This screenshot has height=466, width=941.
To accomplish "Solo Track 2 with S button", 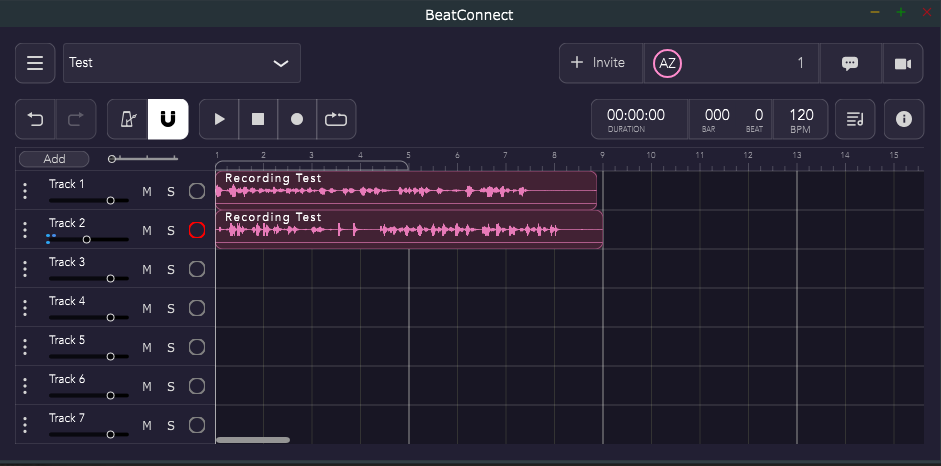I will (171, 231).
